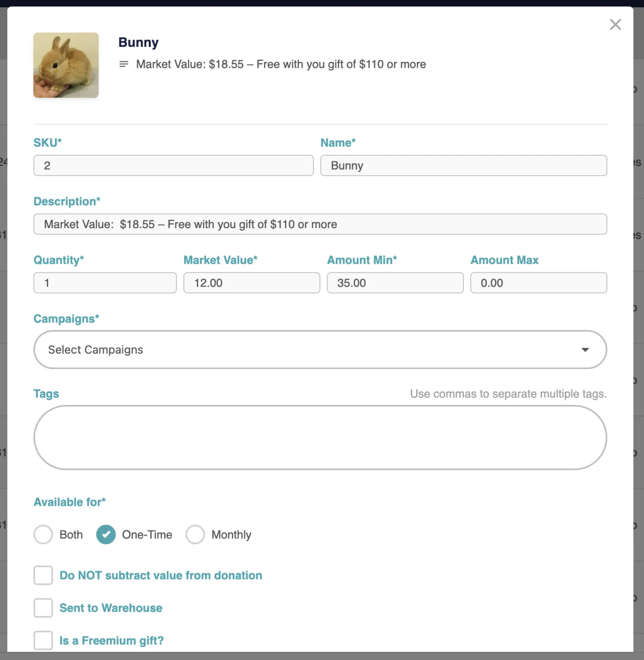Tick the Is a Freemium gift checkbox
Viewport: 644px width, 660px height.
tap(43, 640)
